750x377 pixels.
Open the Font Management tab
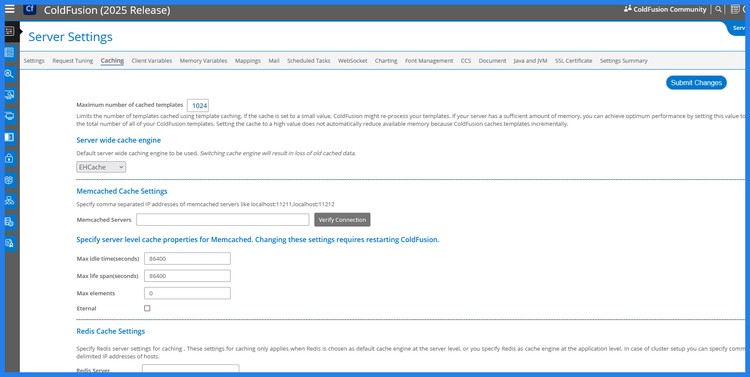(429, 61)
